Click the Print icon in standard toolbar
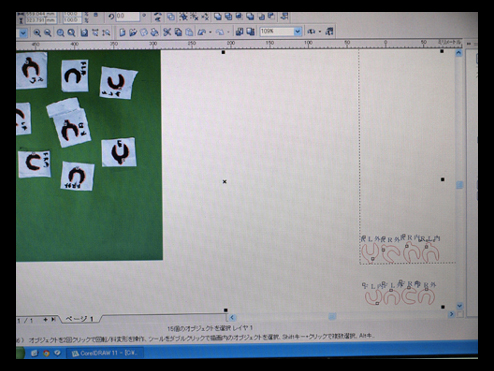494x371 pixels. pyautogui.click(x=154, y=32)
